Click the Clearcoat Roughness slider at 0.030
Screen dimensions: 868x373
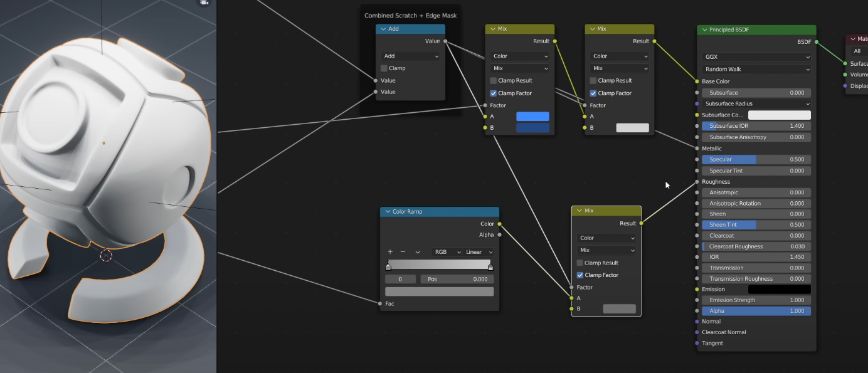tap(756, 246)
